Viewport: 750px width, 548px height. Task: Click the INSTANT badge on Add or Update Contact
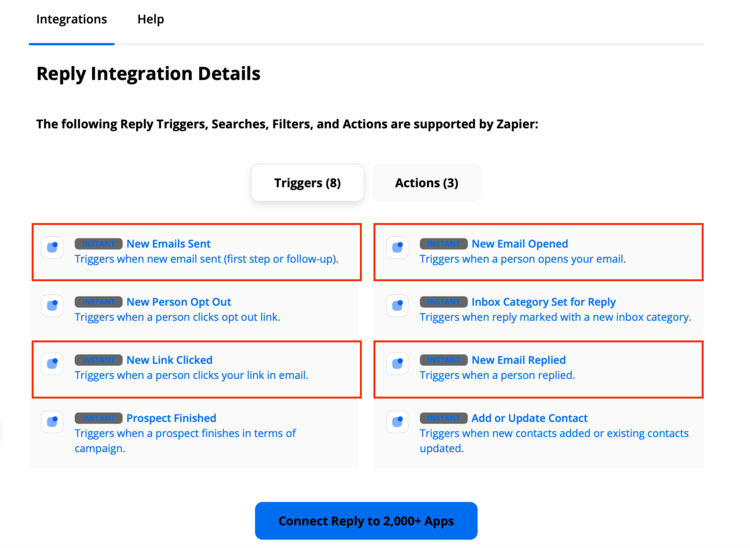444,418
